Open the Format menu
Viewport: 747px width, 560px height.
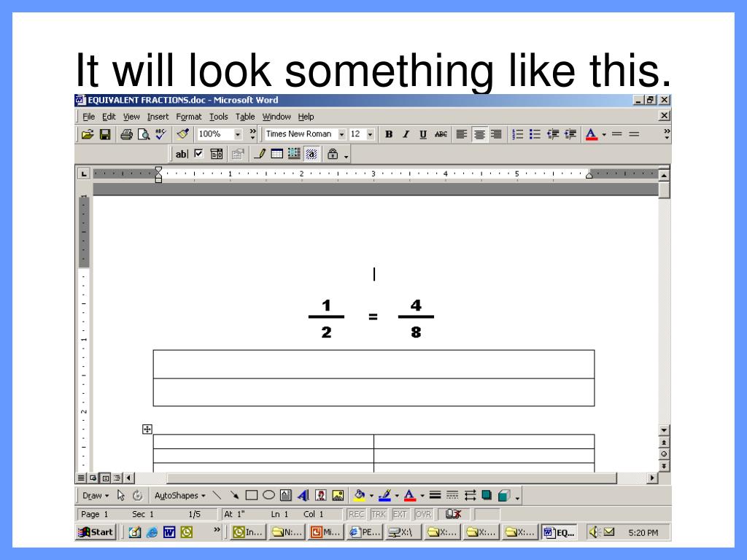coord(189,117)
